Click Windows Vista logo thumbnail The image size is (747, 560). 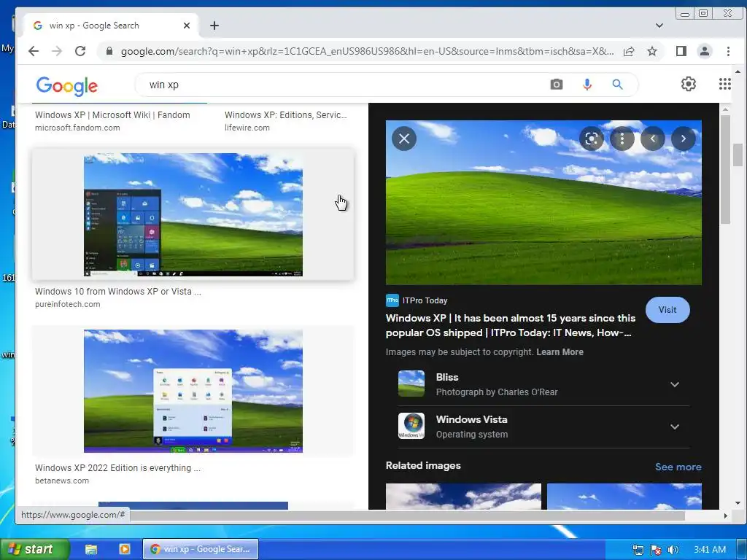[x=411, y=426]
